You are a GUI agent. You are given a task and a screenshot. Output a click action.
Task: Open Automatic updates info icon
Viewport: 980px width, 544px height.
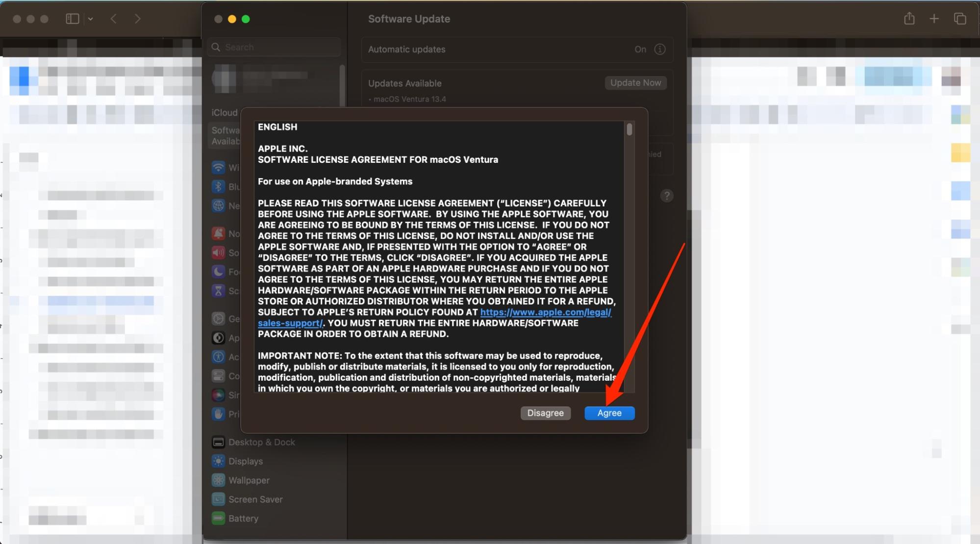[x=660, y=49]
